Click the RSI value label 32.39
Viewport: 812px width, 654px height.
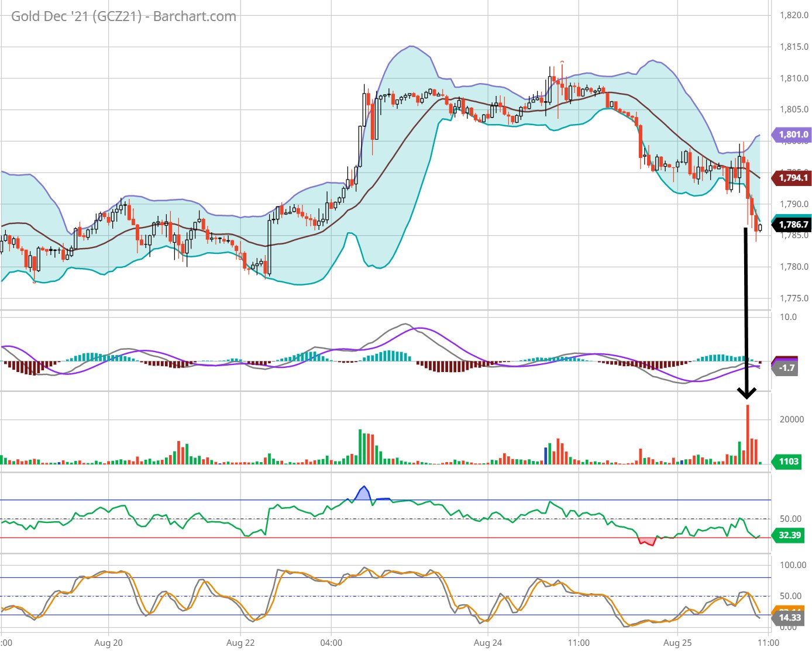tap(789, 535)
